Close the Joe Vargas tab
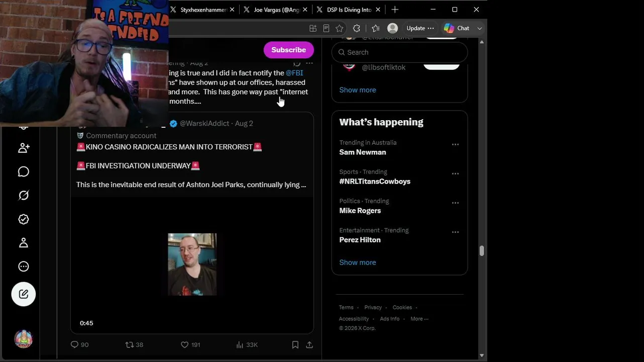The height and width of the screenshot is (362, 644). click(x=305, y=10)
